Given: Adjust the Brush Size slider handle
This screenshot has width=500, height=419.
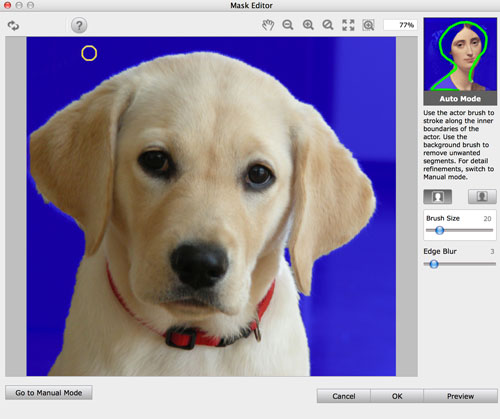Looking at the screenshot, I should [439, 230].
